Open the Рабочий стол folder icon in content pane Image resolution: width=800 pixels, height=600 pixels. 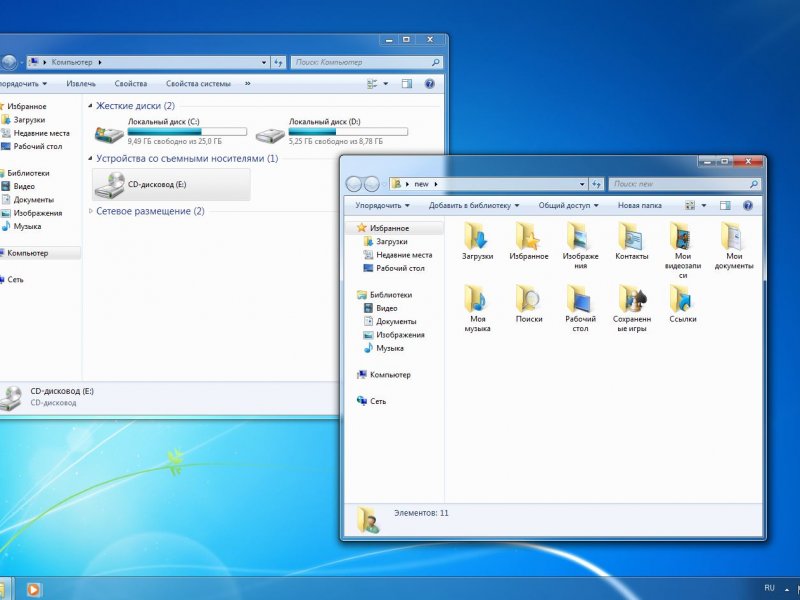coord(580,299)
